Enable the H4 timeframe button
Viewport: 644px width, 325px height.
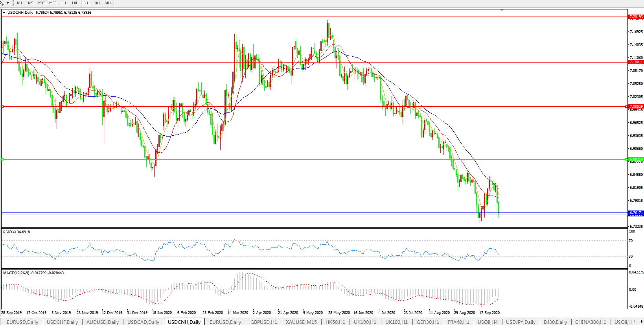pos(74,3)
